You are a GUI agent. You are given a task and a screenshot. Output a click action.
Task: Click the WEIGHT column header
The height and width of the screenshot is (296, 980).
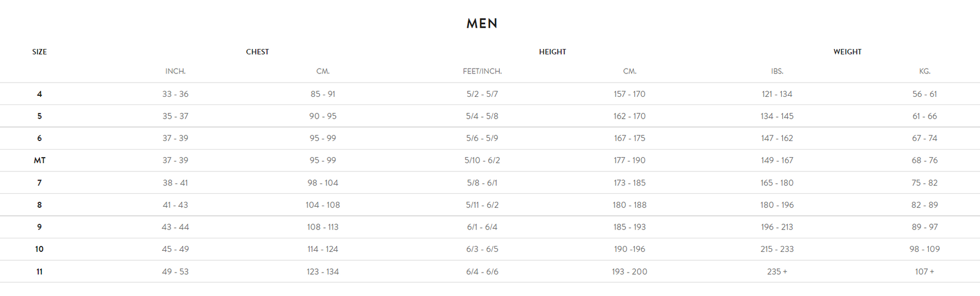847,52
